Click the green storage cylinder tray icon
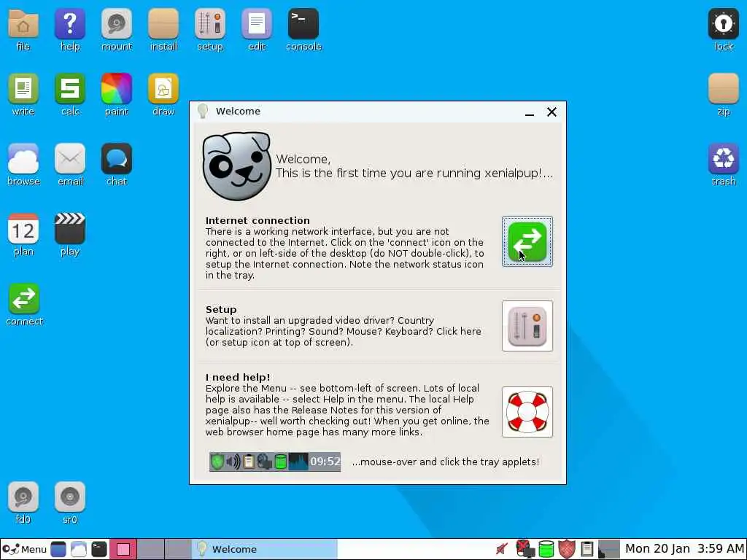This screenshot has height=560, width=747. (x=546, y=549)
